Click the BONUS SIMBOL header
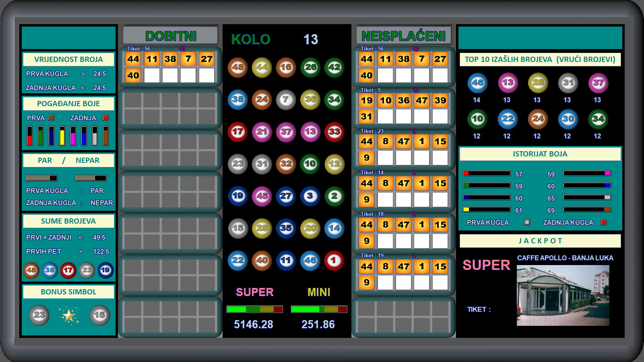This screenshot has height=362, width=644. pyautogui.click(x=68, y=292)
